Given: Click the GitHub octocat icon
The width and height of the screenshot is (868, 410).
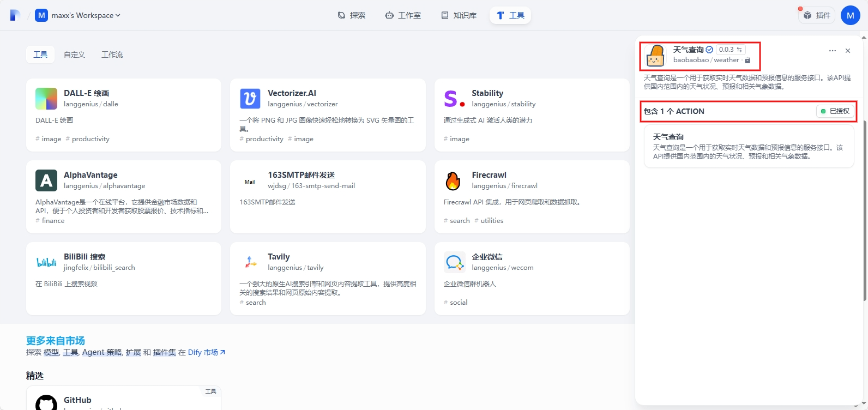Looking at the screenshot, I should pyautogui.click(x=46, y=404).
